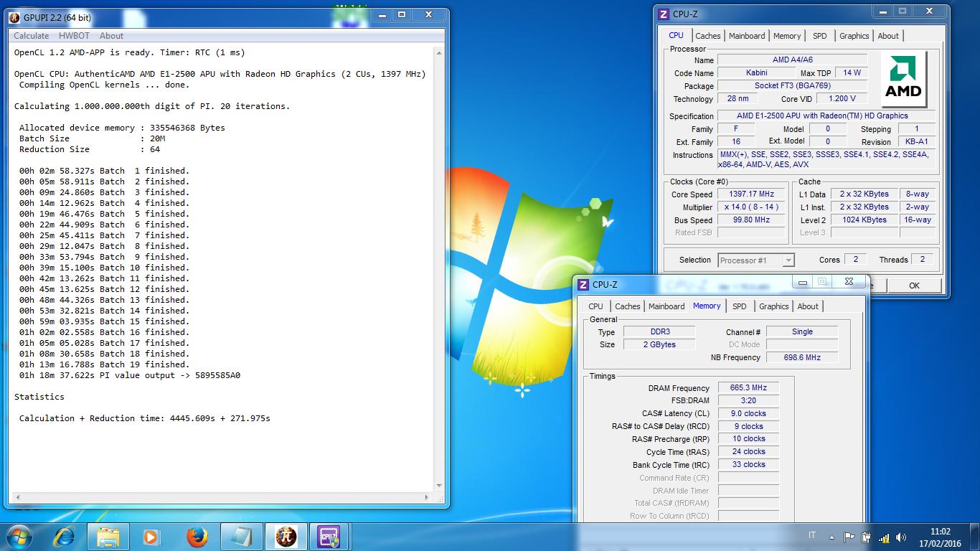
Task: Open the volume speaker tray icon
Action: coord(901,537)
